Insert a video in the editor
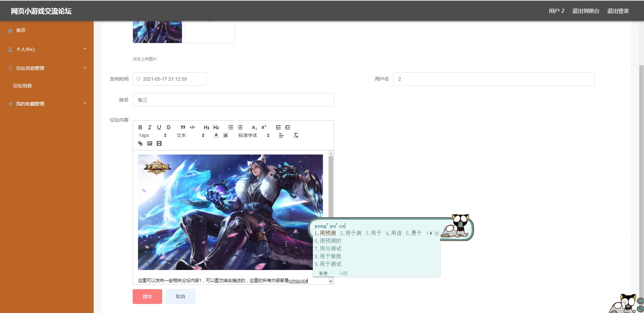This screenshot has width=644, height=313. pyautogui.click(x=159, y=143)
